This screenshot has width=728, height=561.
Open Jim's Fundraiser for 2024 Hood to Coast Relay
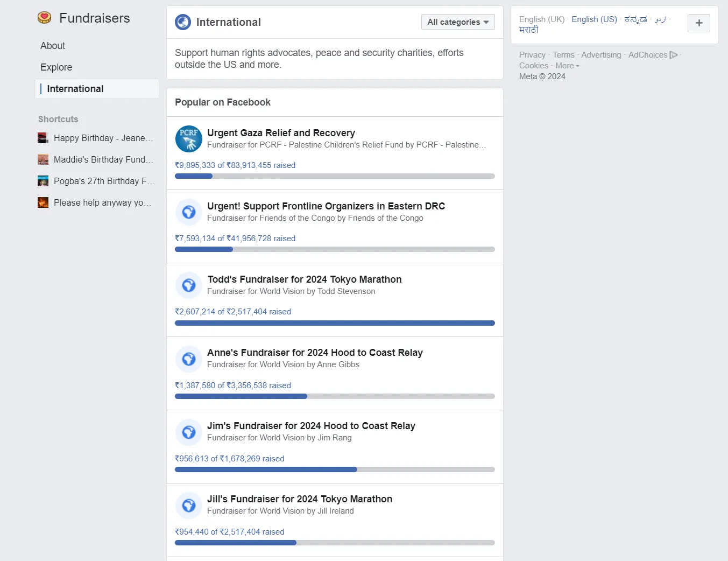[311, 426]
